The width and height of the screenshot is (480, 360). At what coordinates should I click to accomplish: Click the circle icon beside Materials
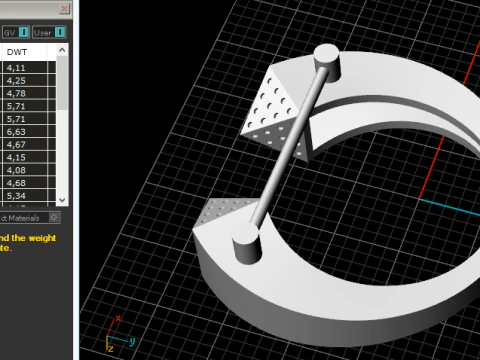(54, 218)
